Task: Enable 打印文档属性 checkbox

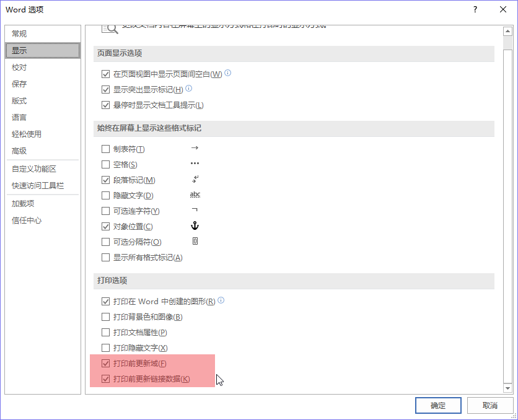Action: [x=105, y=332]
